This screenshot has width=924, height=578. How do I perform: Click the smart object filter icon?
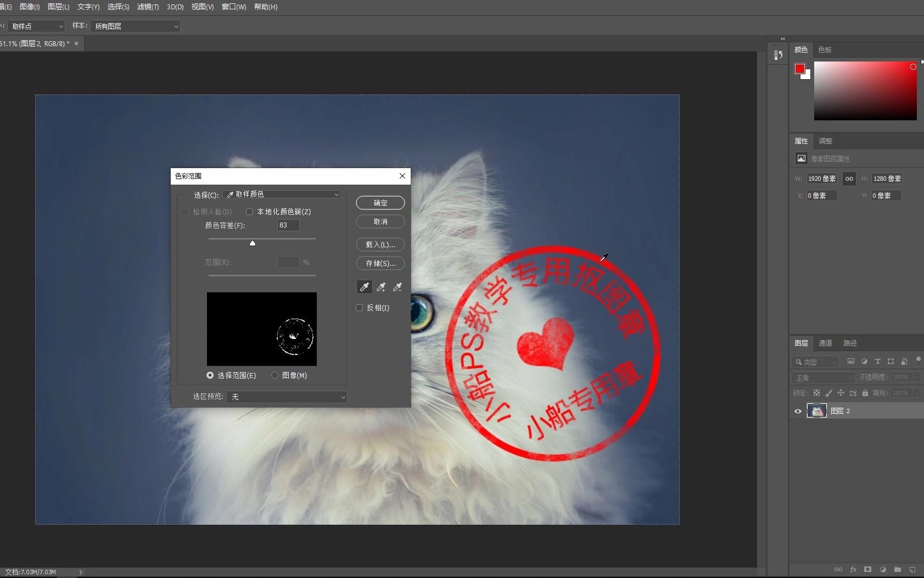[x=904, y=362]
